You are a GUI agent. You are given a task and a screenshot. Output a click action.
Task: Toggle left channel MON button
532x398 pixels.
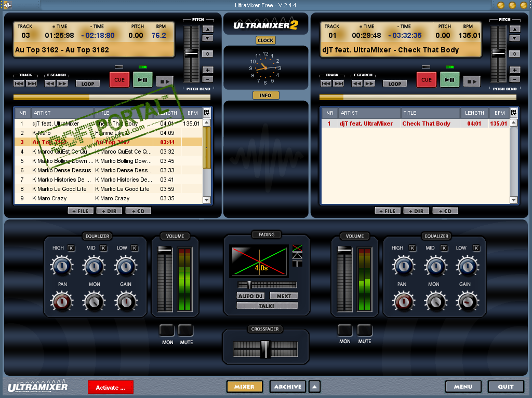[167, 330]
